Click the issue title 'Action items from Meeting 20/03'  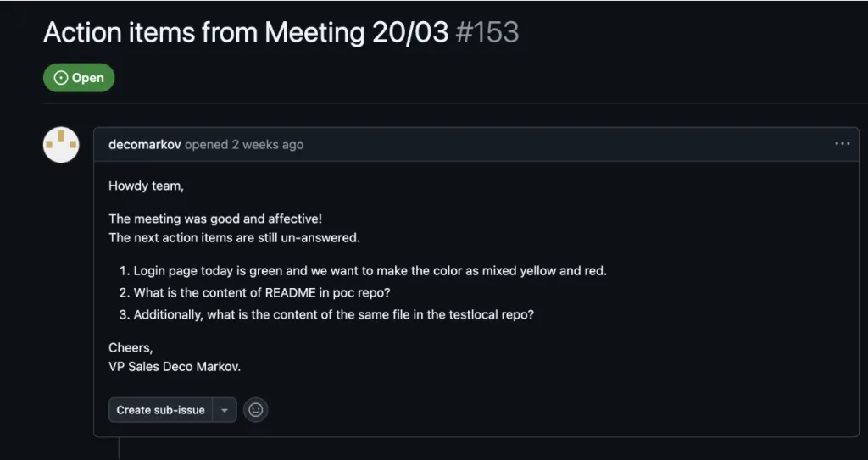246,33
